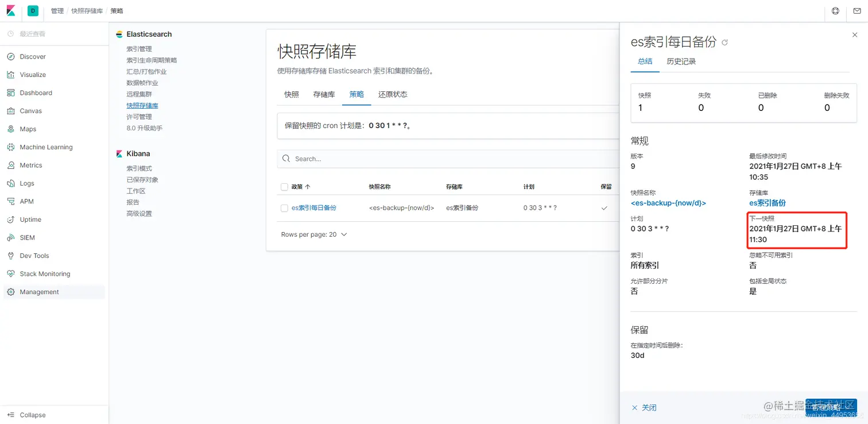Image resolution: width=868 pixels, height=424 pixels.
Task: Close the policy details flyout with X
Action: (x=855, y=35)
